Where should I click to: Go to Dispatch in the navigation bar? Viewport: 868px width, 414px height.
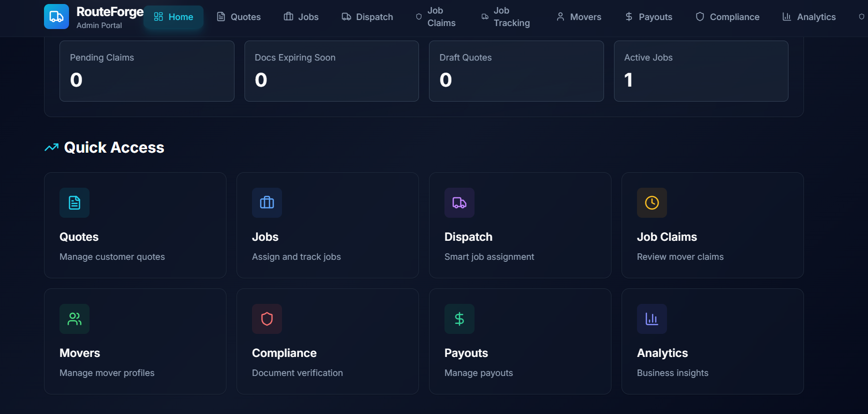point(367,17)
